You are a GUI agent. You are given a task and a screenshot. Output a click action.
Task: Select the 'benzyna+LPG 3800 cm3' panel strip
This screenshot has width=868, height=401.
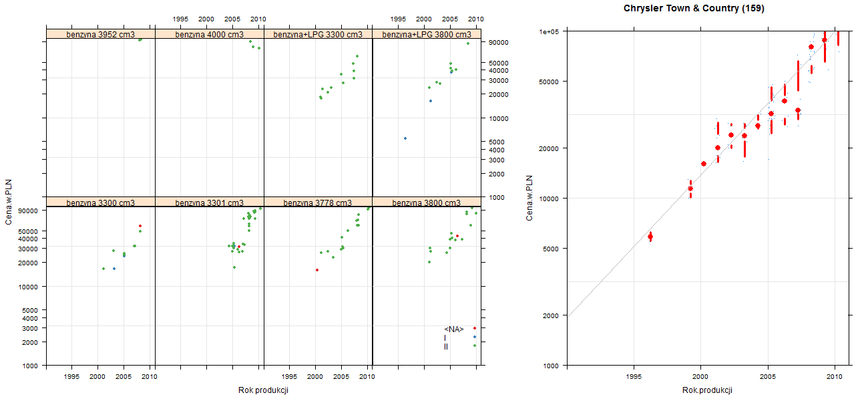click(427, 34)
